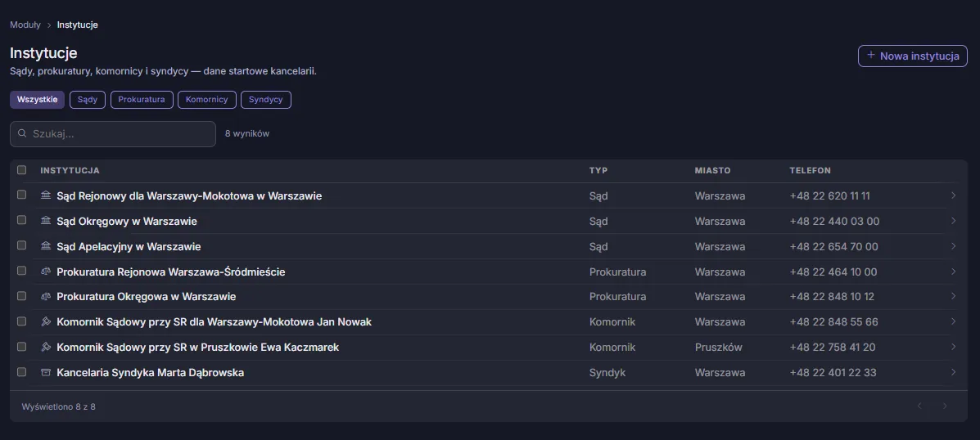Open the Sąd Okręgowy w Warszawie row chevron
The image size is (980, 440).
[953, 221]
